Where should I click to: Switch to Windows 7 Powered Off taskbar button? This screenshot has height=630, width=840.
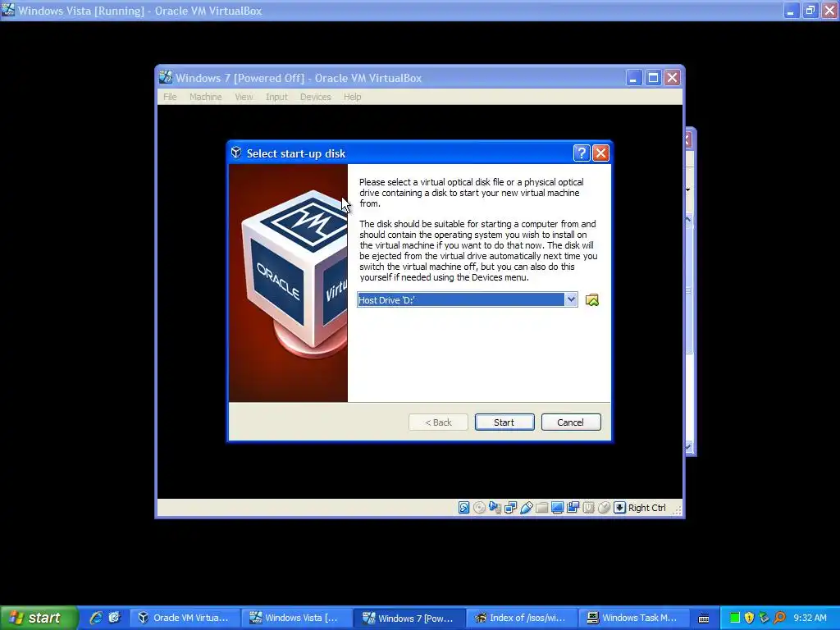409,618
